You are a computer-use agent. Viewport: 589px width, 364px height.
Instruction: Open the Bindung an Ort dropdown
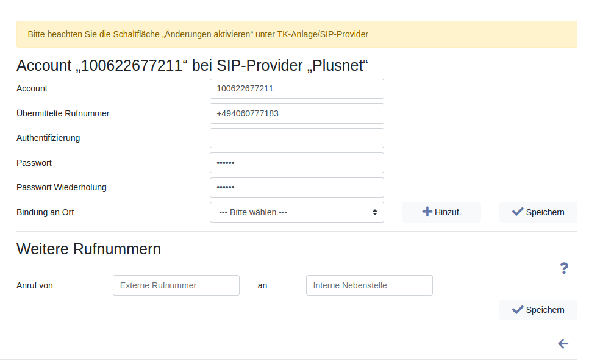296,212
